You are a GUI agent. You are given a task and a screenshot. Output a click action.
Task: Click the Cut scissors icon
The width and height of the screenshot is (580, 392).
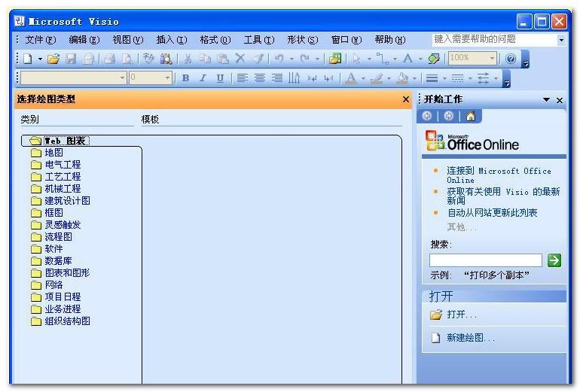(x=188, y=59)
